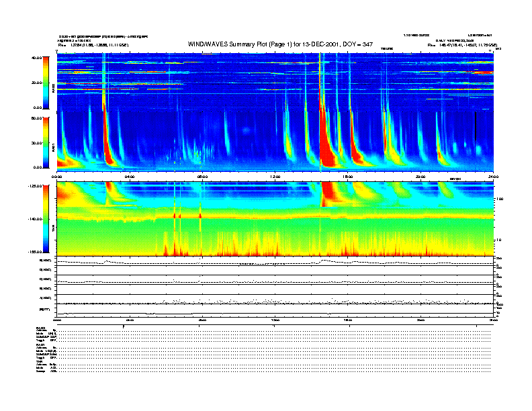Click the top-right position text line

tap(461, 44)
